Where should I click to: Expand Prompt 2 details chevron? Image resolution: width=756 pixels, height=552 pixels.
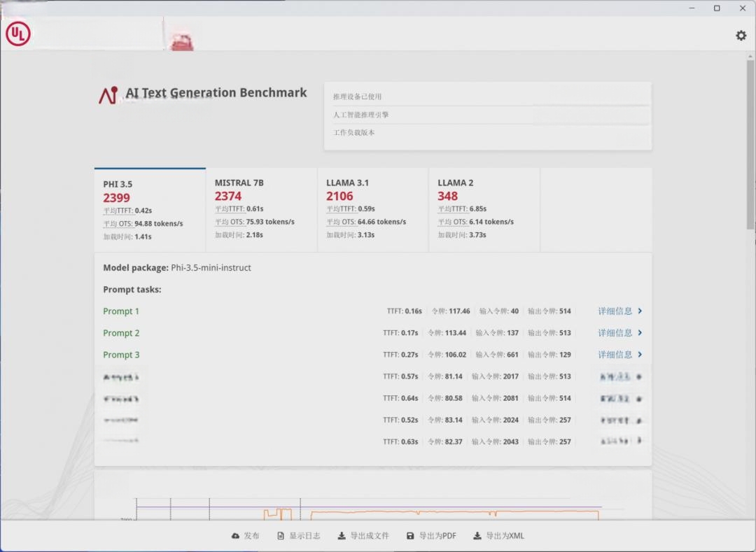640,332
